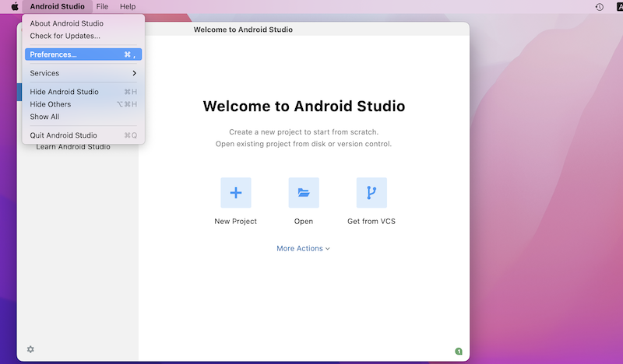Expand the More Actions dropdown
This screenshot has width=623, height=364.
[303, 249]
